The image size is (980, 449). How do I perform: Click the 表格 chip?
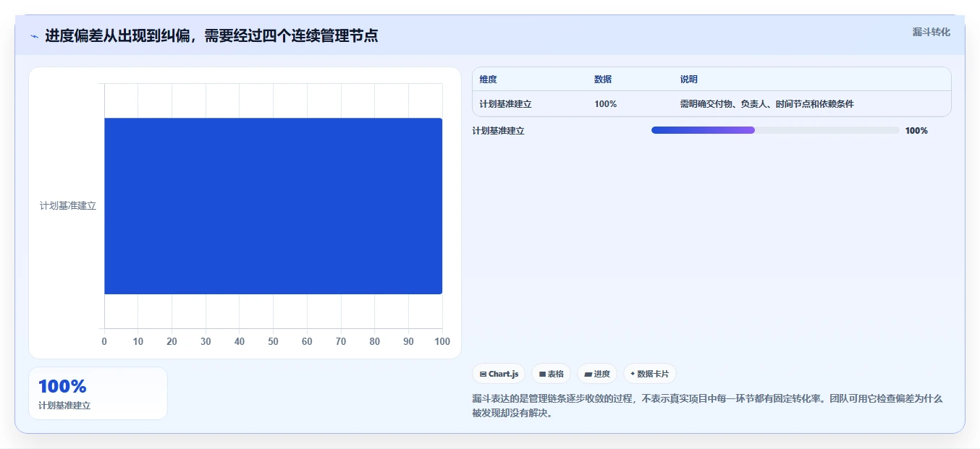point(551,374)
